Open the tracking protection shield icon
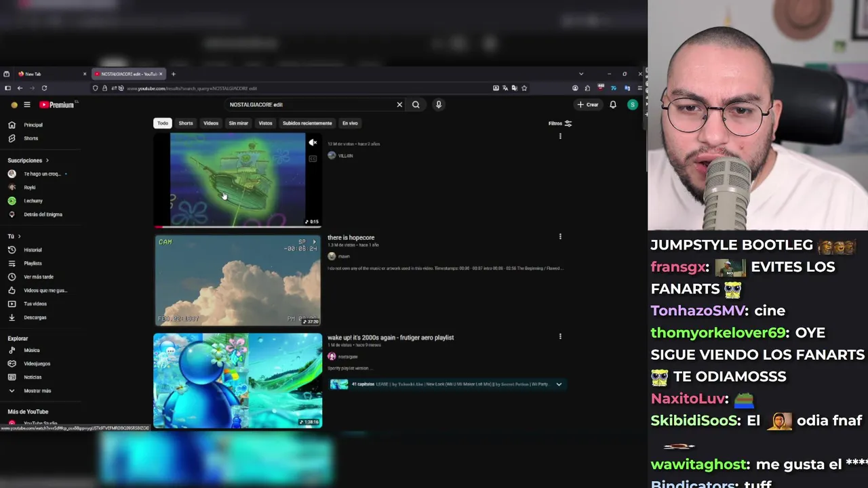Viewport: 868px width, 488px height. click(x=95, y=88)
